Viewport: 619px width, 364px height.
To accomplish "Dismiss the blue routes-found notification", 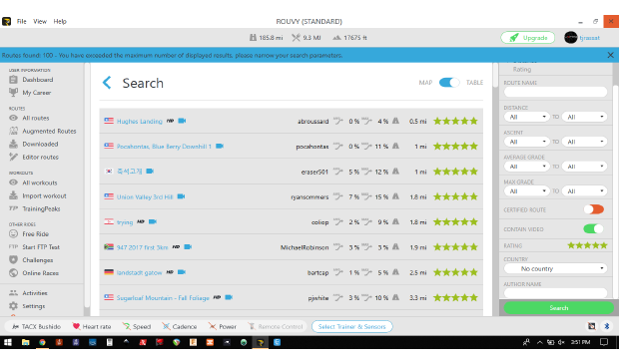I will tap(610, 55).
